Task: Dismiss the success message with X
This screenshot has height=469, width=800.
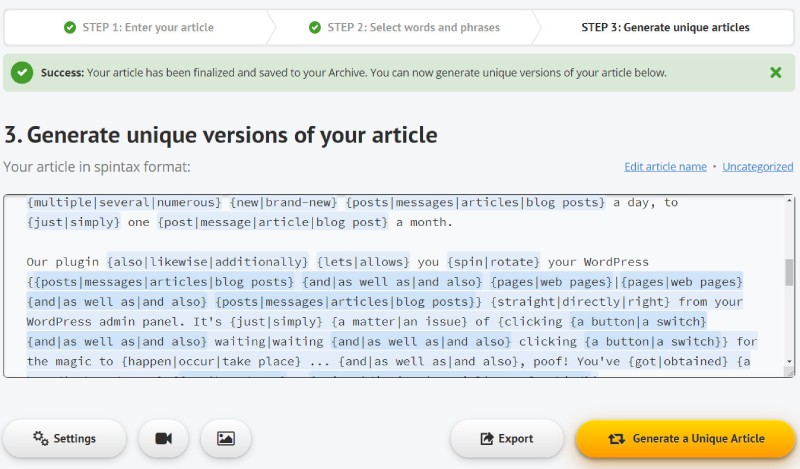Action: point(776,72)
